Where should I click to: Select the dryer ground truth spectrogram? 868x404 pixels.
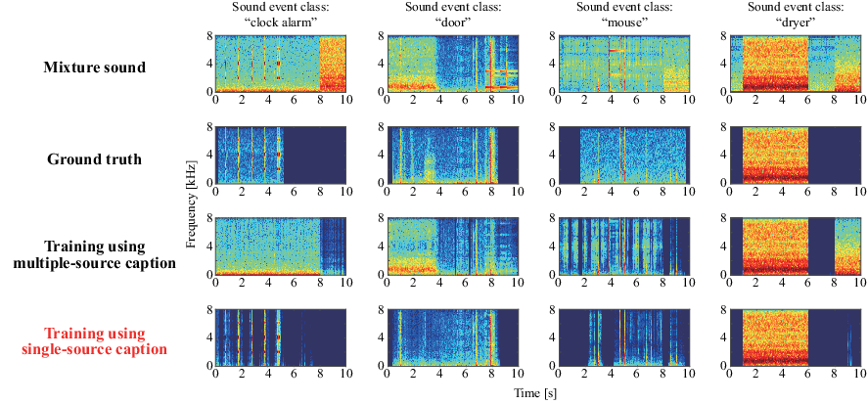click(x=796, y=155)
